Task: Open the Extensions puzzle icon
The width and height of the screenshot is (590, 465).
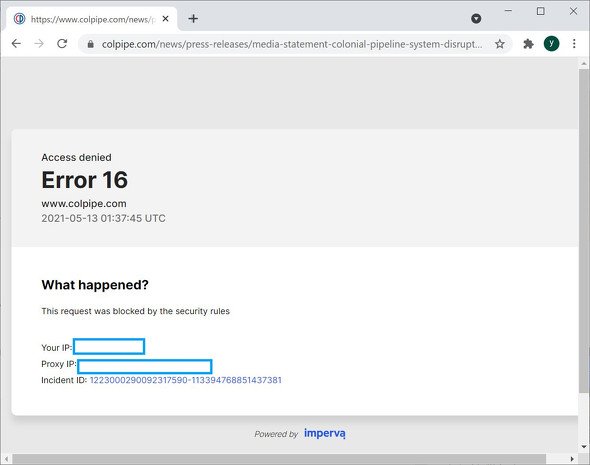Action: 528,44
